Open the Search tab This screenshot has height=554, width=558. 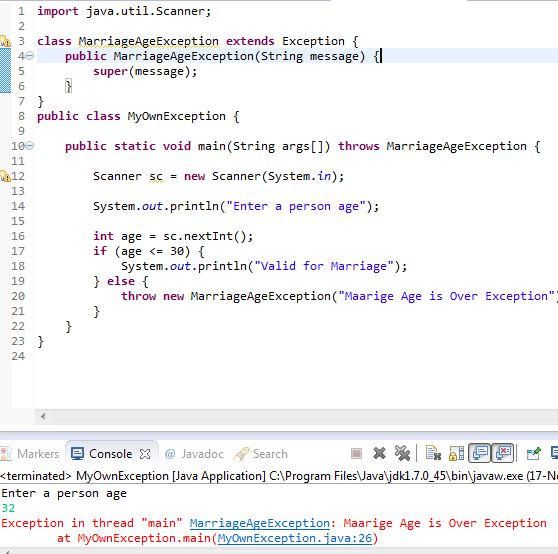[x=261, y=454]
